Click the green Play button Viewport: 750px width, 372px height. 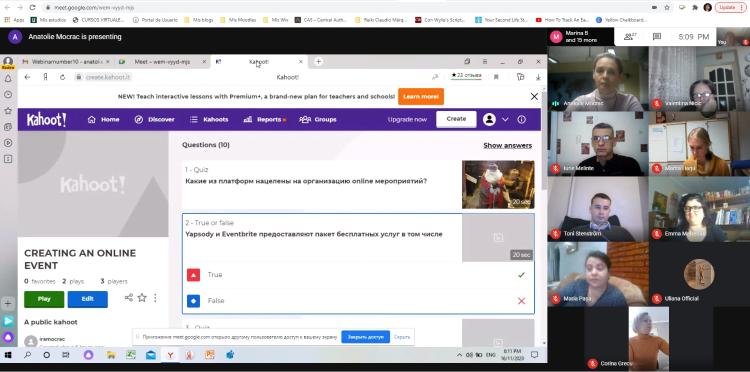tap(44, 299)
